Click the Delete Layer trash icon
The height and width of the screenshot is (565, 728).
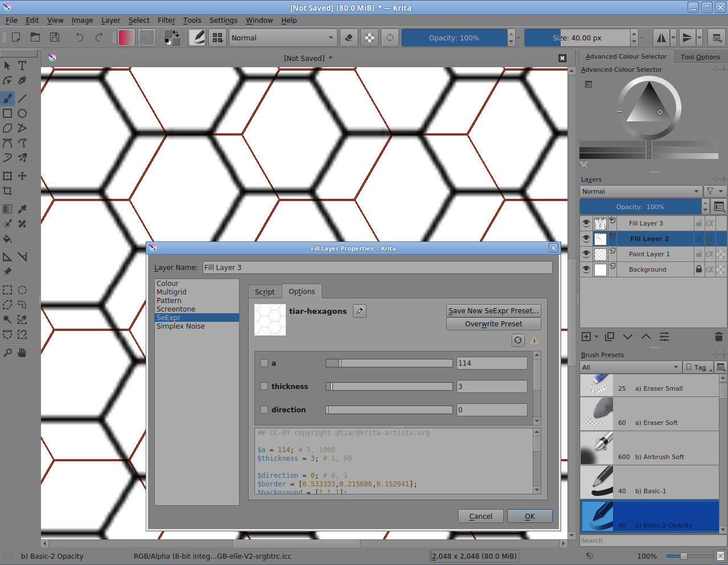coord(718,337)
